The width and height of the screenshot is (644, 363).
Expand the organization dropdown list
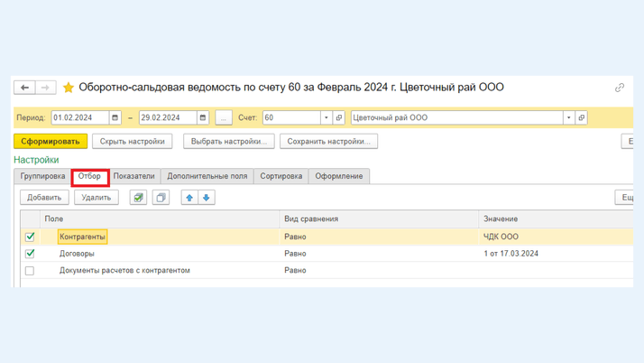click(x=569, y=117)
